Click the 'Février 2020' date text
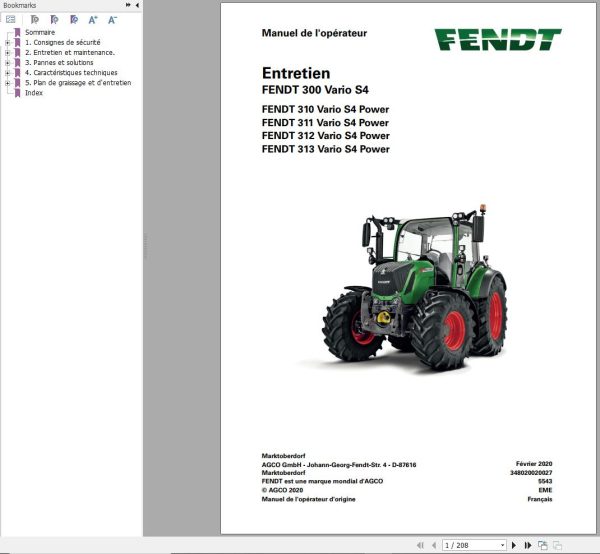Viewport: 600px width, 554px height. [534, 464]
